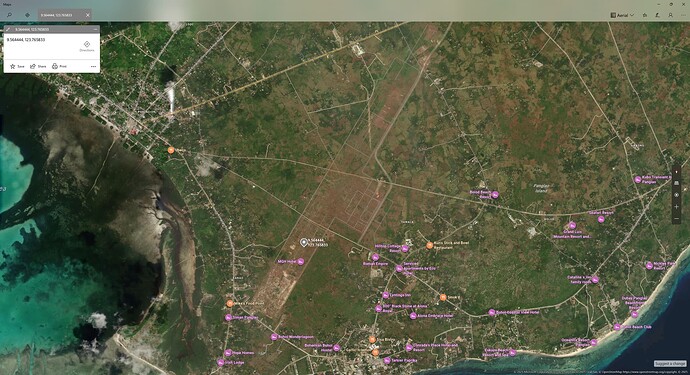Rotate map to north with compass control

coord(676,172)
